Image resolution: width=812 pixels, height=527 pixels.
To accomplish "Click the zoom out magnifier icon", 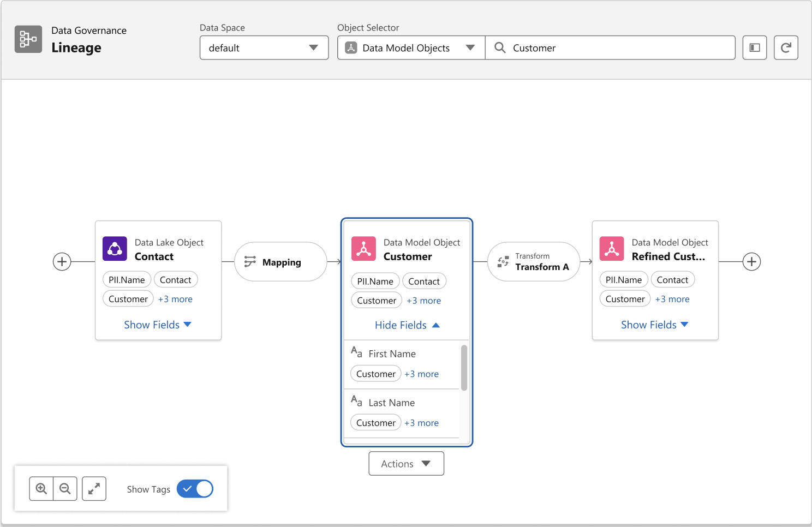I will pyautogui.click(x=65, y=489).
